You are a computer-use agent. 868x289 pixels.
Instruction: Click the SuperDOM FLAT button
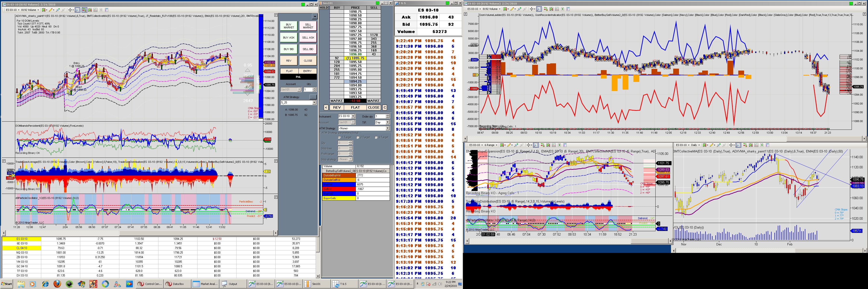(x=355, y=108)
